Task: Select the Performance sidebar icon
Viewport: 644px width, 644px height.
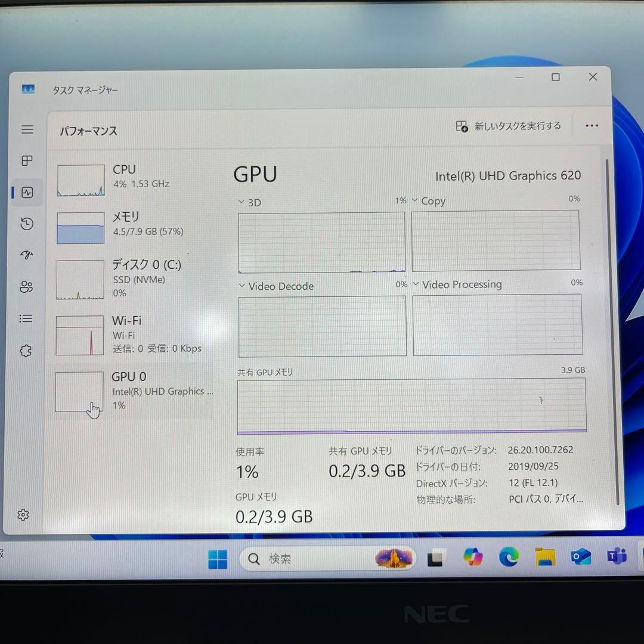Action: (x=26, y=192)
